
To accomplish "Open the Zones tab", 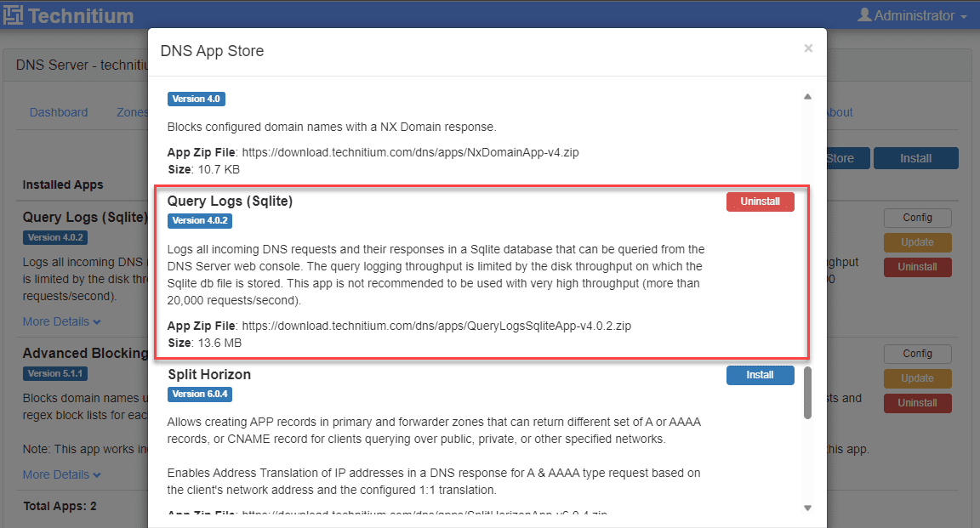I will pyautogui.click(x=132, y=112).
